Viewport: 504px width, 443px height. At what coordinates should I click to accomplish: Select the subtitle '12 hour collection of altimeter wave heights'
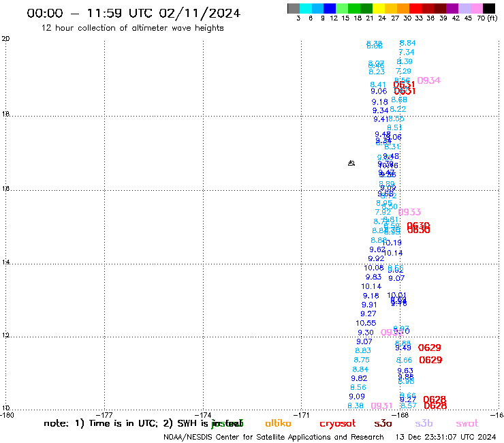(132, 28)
